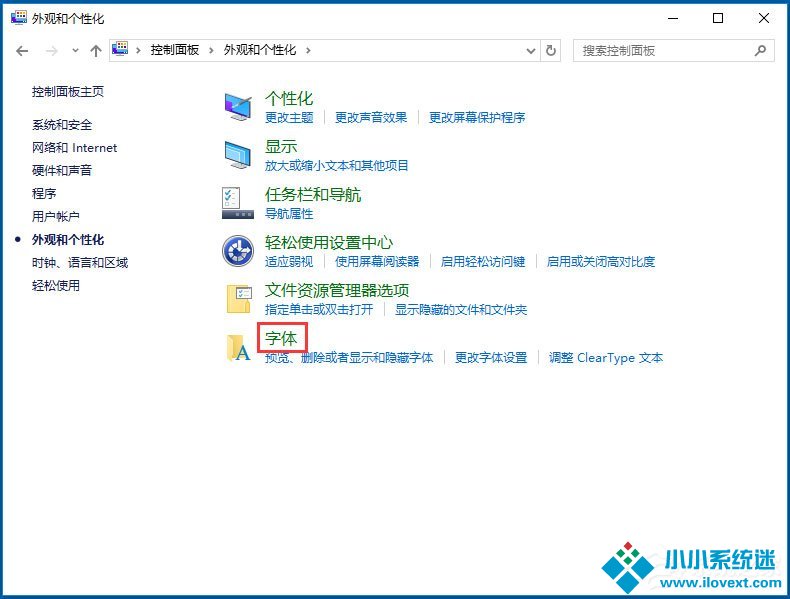
Task: Open the 个性化 heading link
Action: pyautogui.click(x=289, y=98)
